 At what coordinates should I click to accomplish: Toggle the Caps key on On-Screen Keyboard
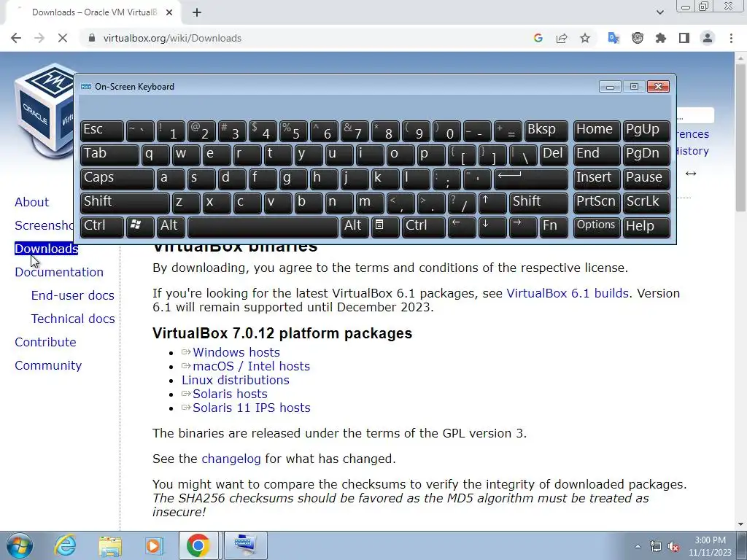click(117, 179)
